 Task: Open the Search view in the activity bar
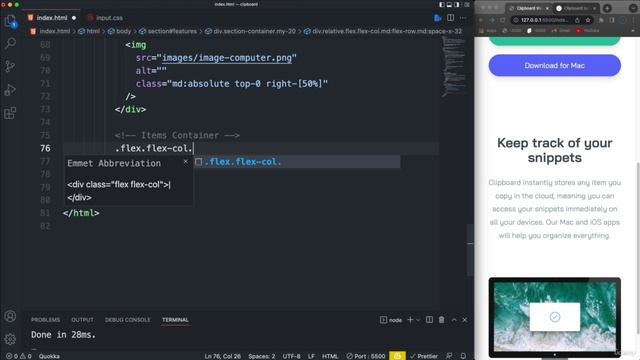click(10, 43)
